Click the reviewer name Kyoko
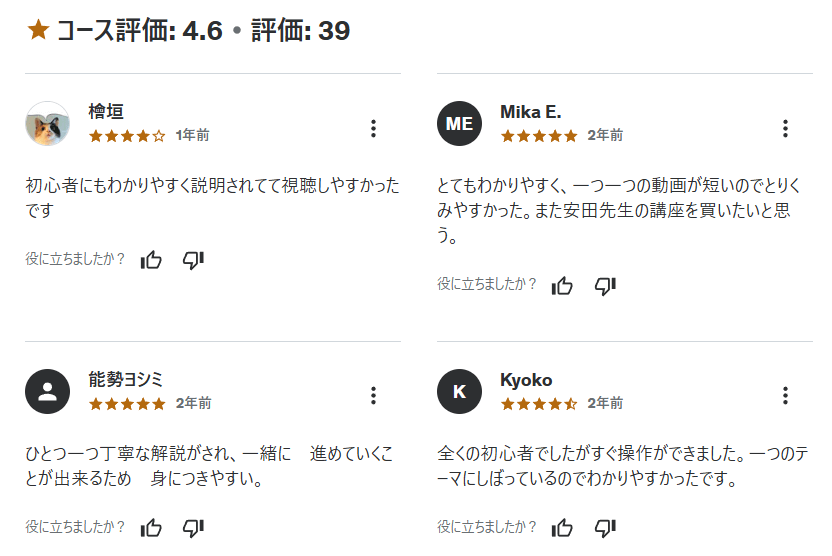Image resolution: width=832 pixels, height=556 pixels. pyautogui.click(x=526, y=380)
